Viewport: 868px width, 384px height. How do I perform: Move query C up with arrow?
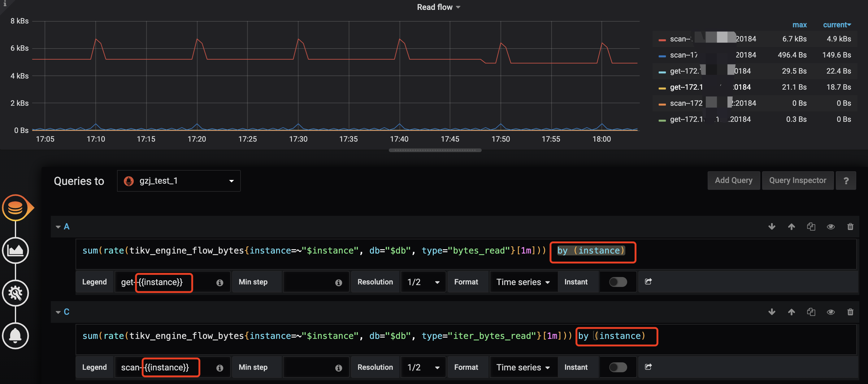click(x=791, y=312)
